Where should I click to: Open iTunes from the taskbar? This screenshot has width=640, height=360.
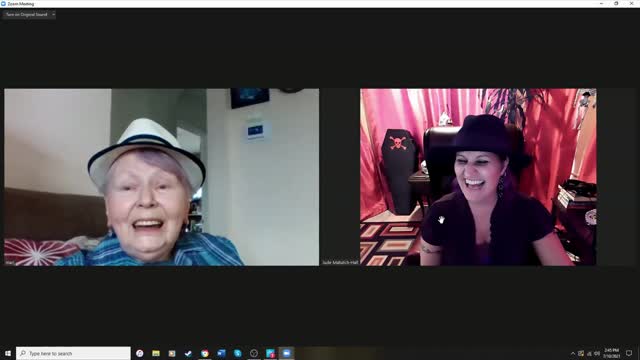click(140, 353)
